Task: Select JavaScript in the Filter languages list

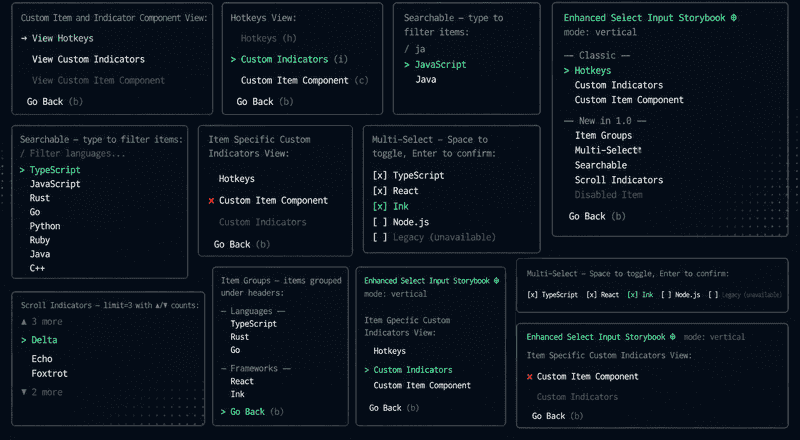Action: pos(55,184)
